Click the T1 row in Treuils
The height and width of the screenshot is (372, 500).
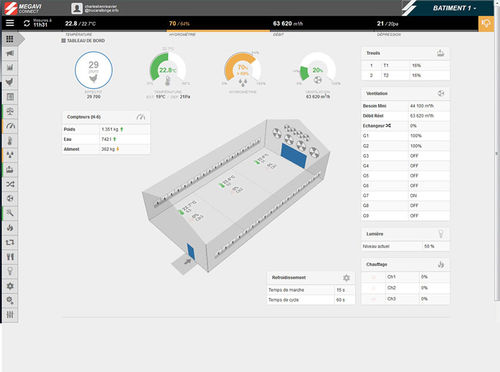405,65
